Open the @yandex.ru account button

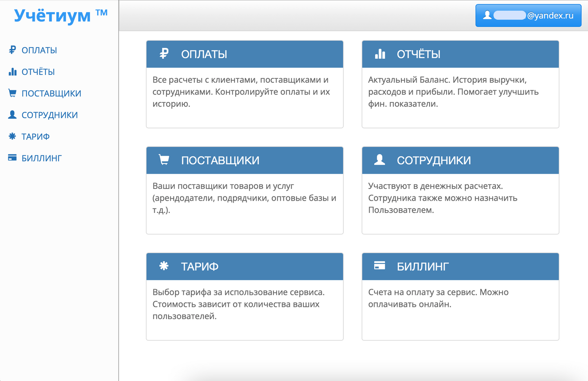pyautogui.click(x=528, y=16)
